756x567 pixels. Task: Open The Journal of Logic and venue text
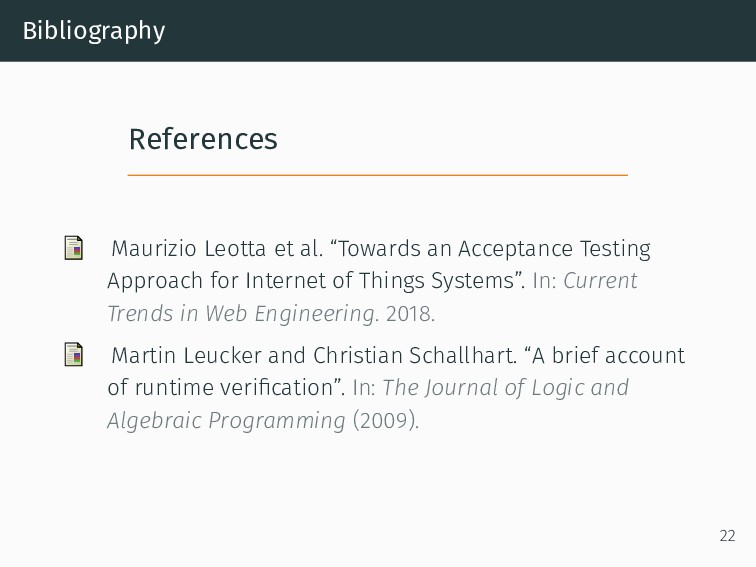505,388
